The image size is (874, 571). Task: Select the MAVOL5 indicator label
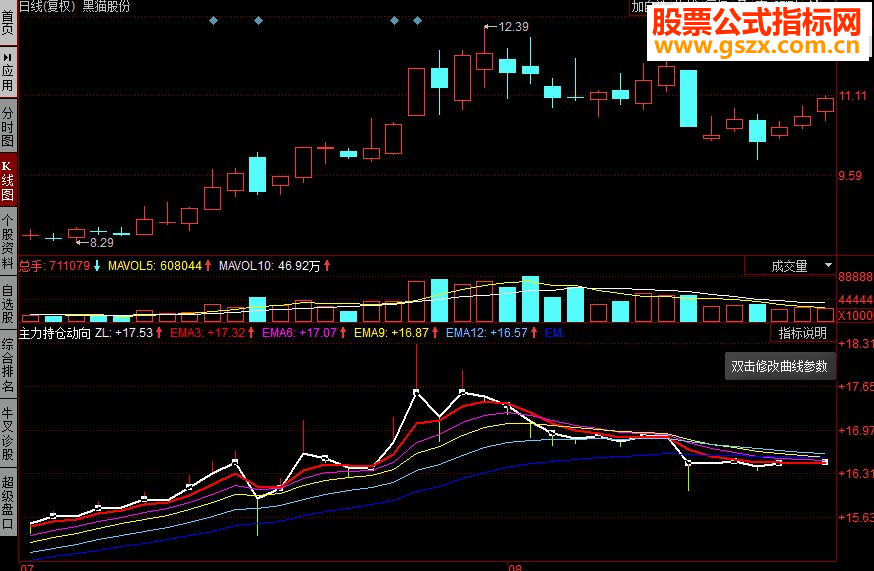click(130, 266)
